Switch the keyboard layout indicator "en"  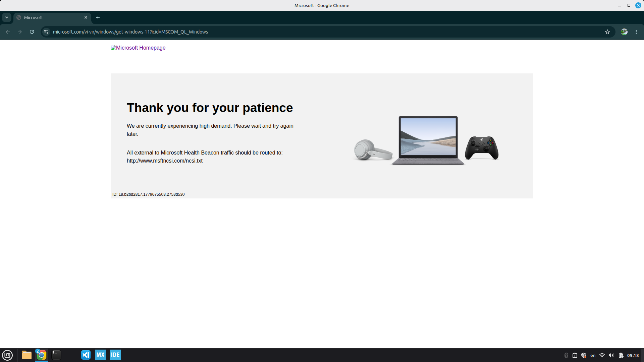(593, 355)
